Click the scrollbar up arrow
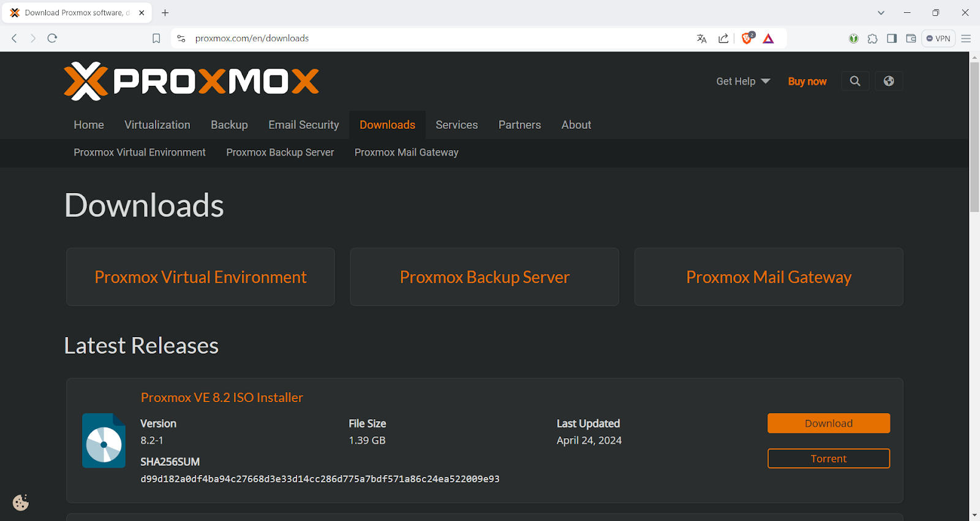The height and width of the screenshot is (521, 980). pos(974,57)
